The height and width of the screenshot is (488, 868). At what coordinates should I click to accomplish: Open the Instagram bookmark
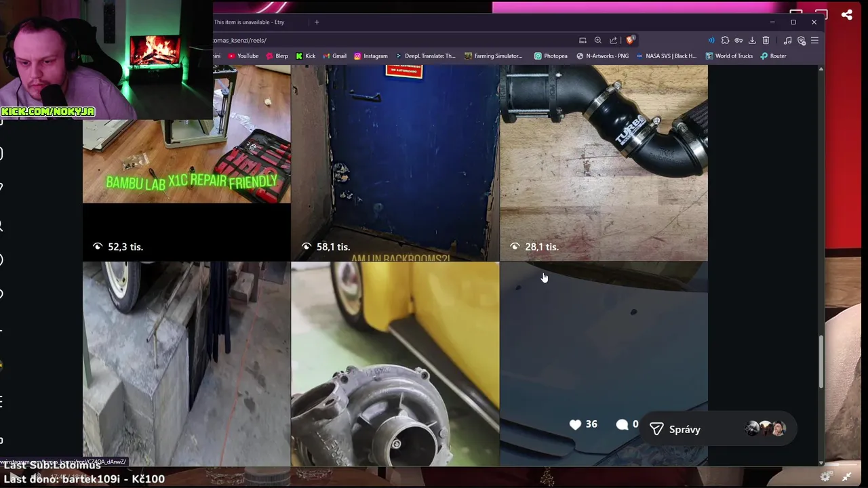pyautogui.click(x=371, y=56)
